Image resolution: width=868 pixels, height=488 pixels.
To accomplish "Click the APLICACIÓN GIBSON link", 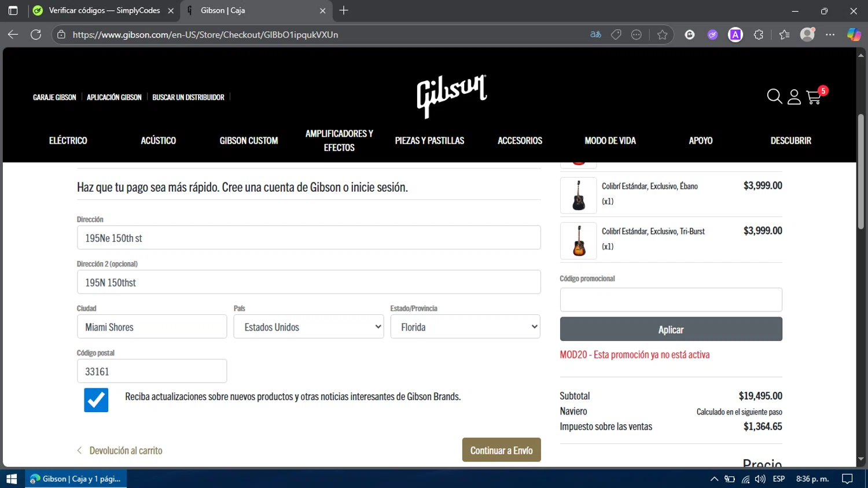I will coord(114,97).
